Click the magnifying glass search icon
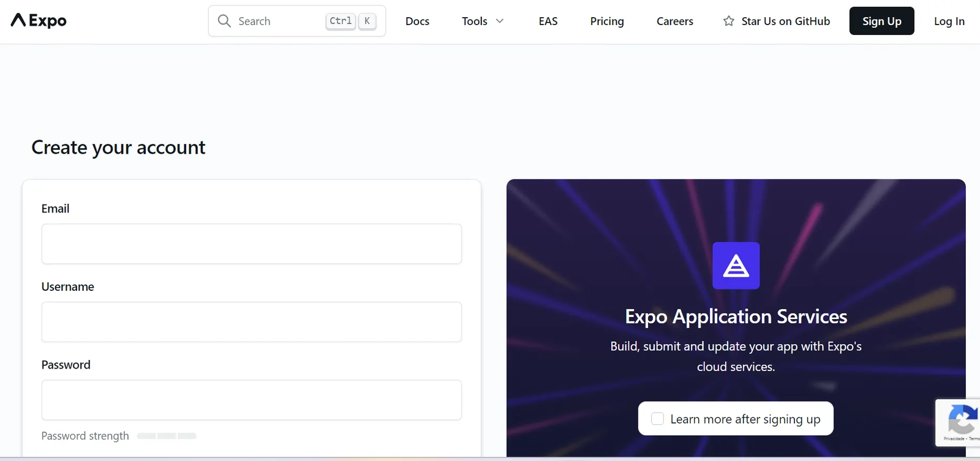Viewport: 980px width, 461px height. pyautogui.click(x=224, y=21)
